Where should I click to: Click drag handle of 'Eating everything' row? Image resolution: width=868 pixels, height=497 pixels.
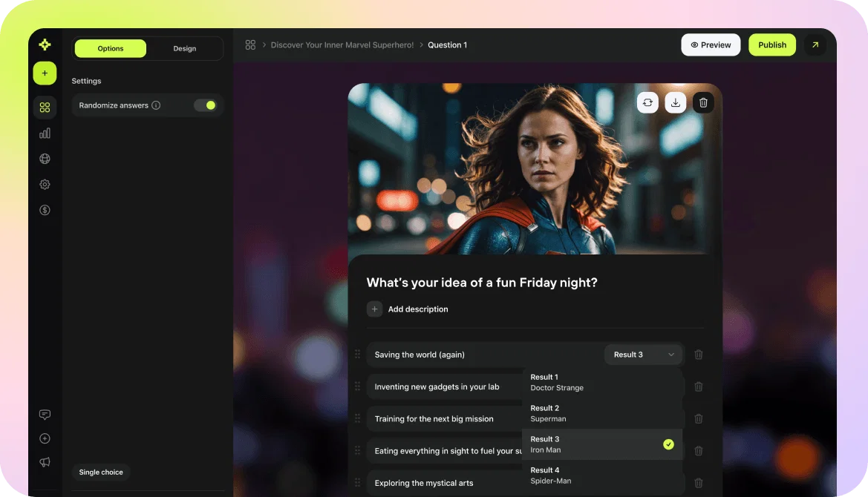[x=358, y=450]
